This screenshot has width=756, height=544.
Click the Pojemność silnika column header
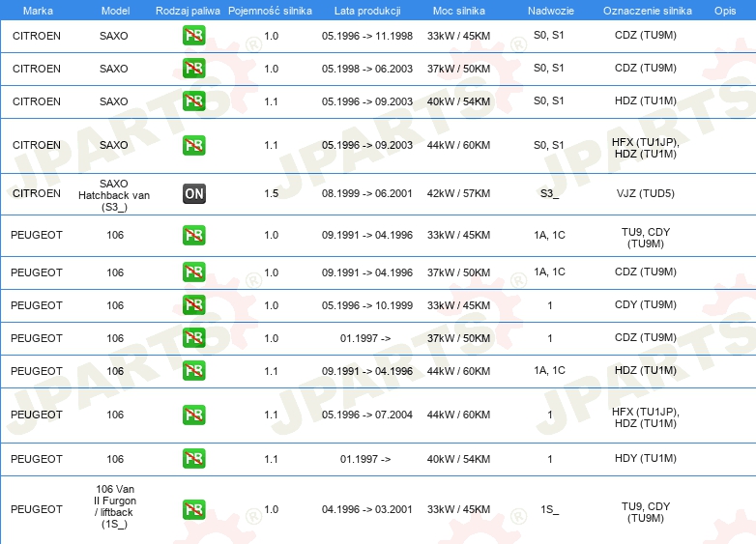270,11
